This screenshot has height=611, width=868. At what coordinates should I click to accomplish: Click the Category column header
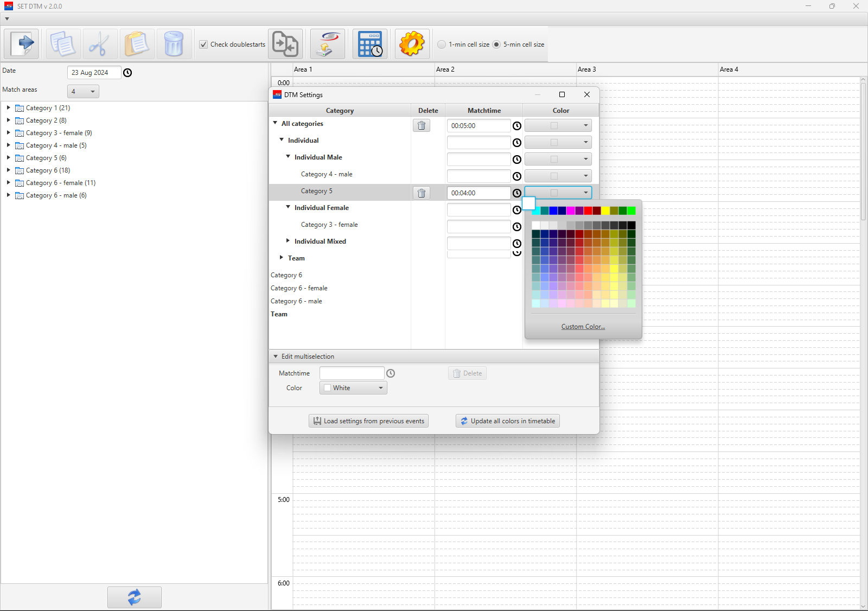coord(340,111)
